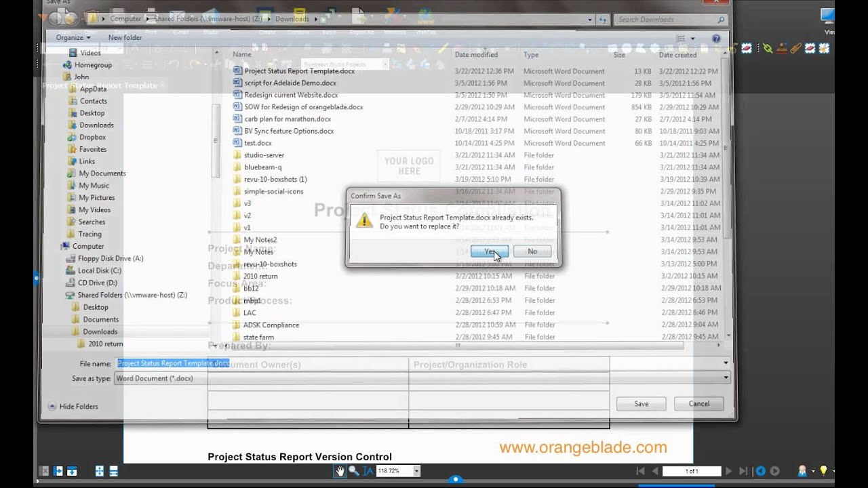
Task: Expand the Computer breadcrumb arrow in address bar
Action: point(147,19)
